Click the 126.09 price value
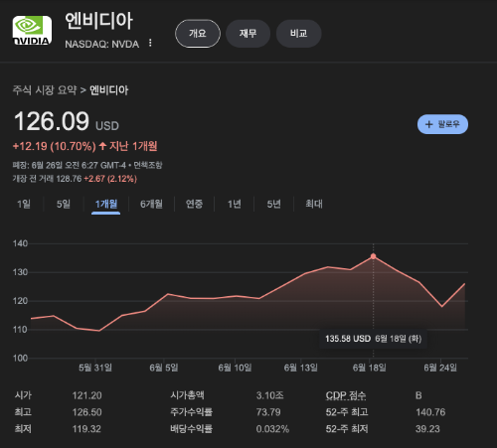Viewport: 497px width, 448px height. coord(52,121)
